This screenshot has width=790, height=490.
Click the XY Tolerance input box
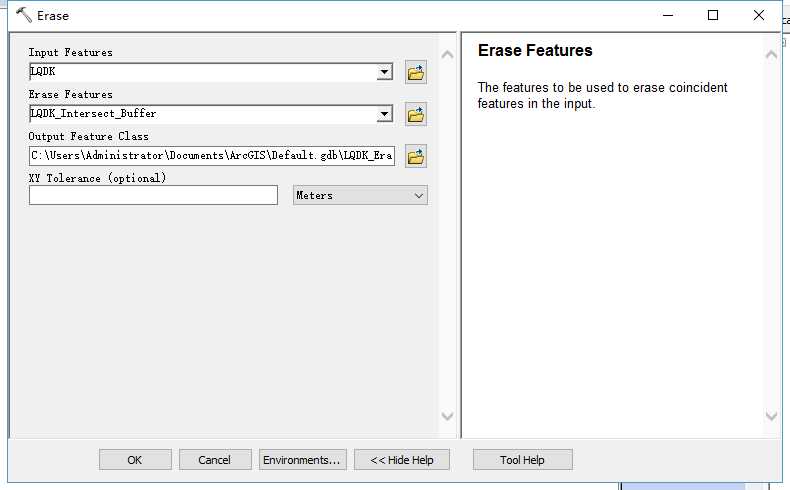click(x=153, y=195)
